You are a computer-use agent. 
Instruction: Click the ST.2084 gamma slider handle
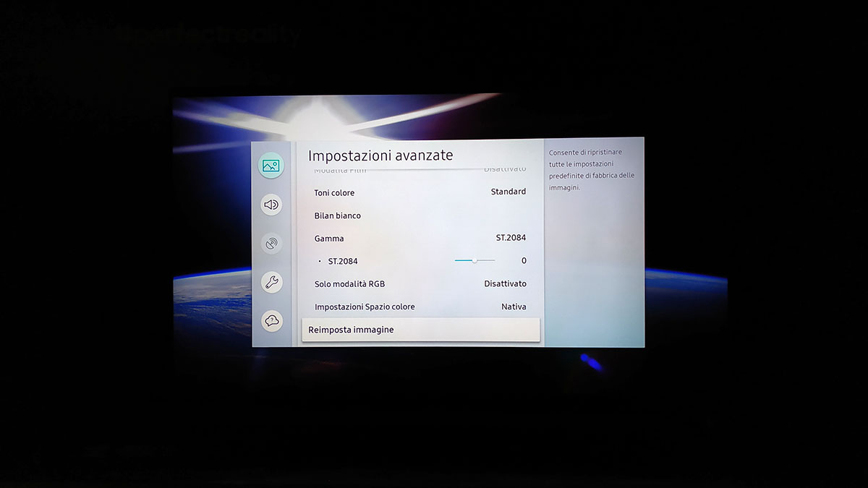[x=475, y=260]
